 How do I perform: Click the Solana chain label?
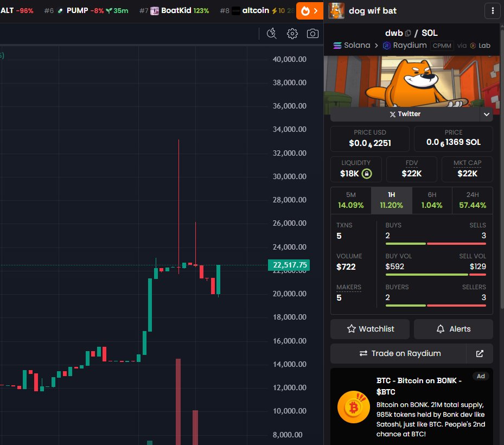tap(352, 46)
